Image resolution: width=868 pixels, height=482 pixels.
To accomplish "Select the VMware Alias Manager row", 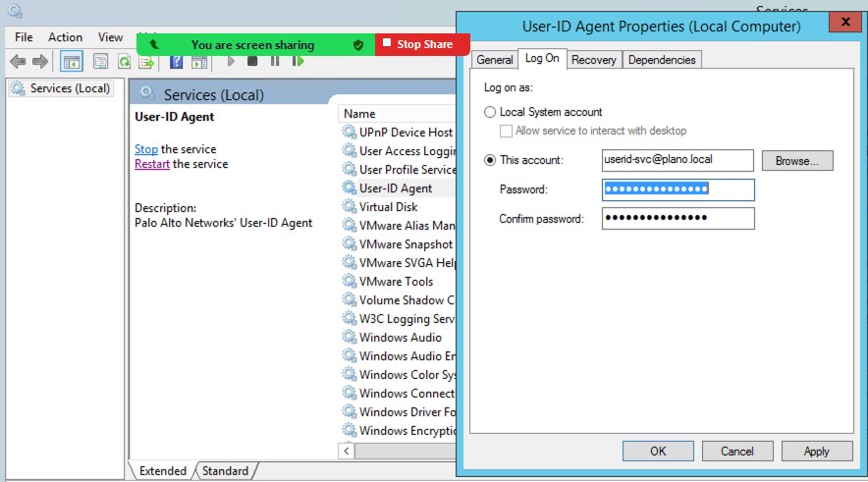I will click(398, 225).
